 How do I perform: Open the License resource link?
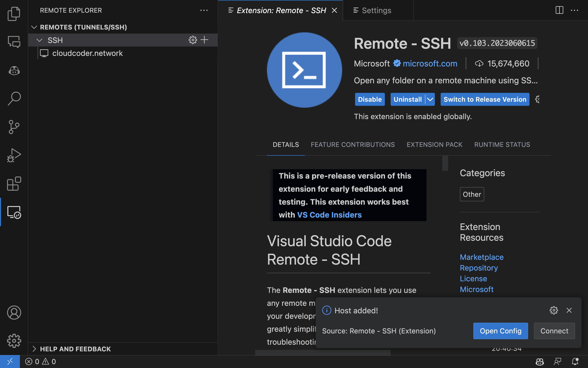(473, 278)
